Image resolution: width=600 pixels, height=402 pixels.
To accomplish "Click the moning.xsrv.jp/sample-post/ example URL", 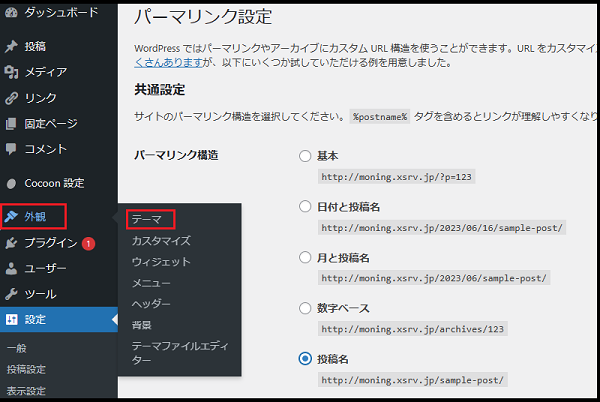I will (412, 380).
